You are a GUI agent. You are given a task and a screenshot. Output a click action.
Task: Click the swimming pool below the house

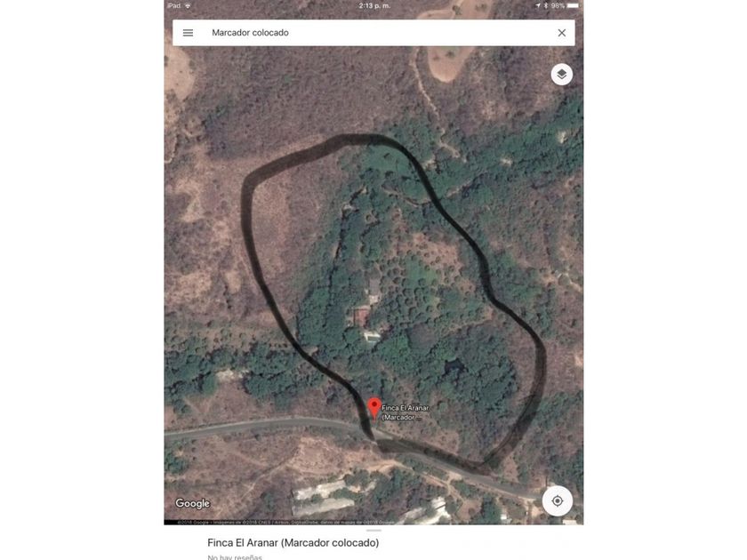point(371,337)
